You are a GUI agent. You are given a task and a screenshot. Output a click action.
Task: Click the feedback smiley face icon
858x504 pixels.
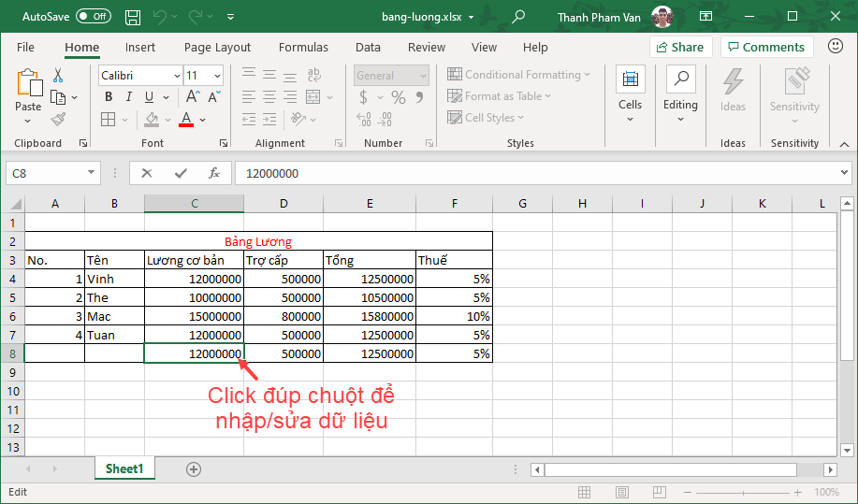pos(835,47)
